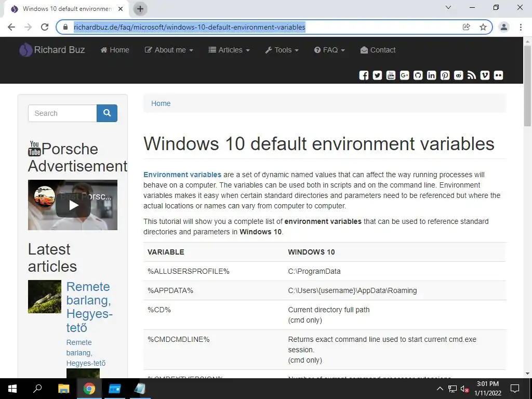Open the Facebook social icon

point(364,75)
